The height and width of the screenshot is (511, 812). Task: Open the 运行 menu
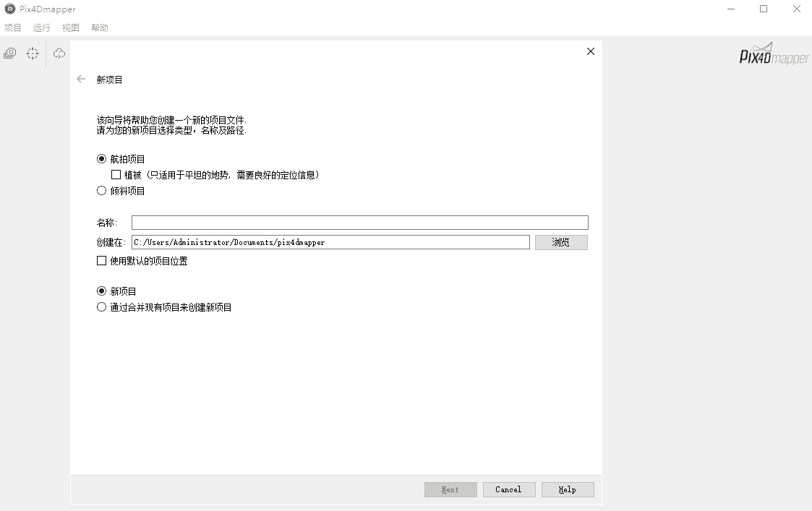pyautogui.click(x=42, y=27)
